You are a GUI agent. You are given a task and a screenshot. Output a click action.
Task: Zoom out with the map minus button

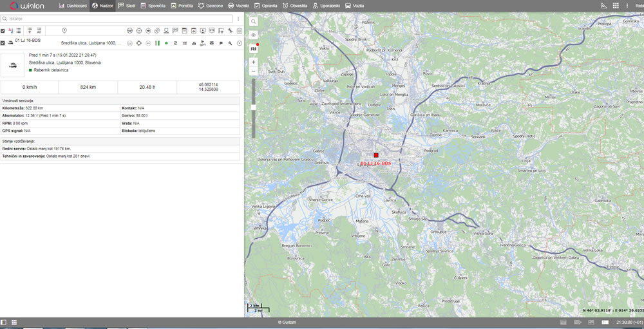point(253,71)
